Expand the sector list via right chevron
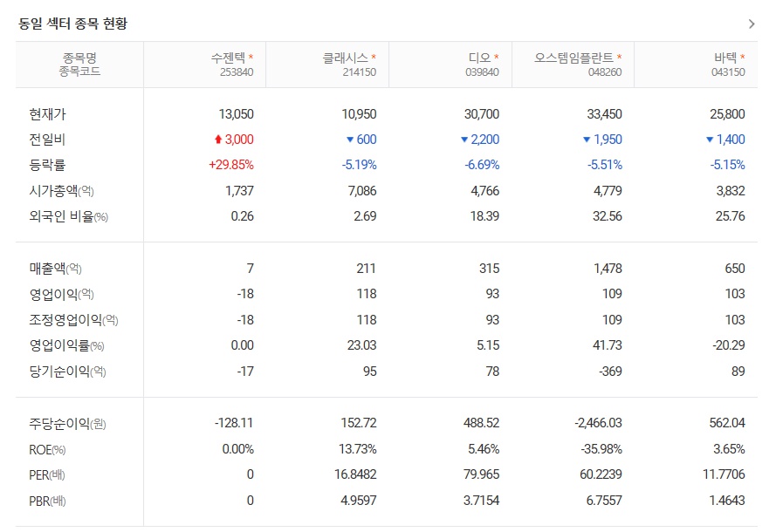 751,24
